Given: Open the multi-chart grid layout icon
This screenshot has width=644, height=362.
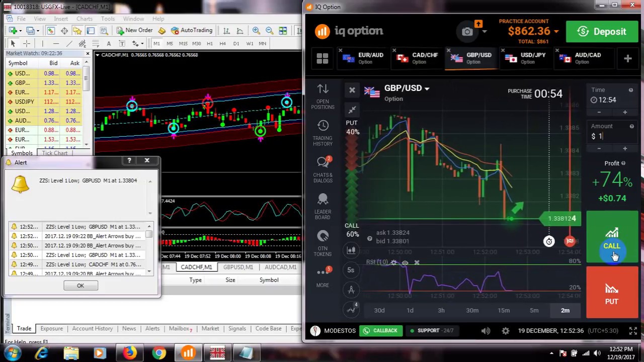Looking at the screenshot, I should (323, 58).
